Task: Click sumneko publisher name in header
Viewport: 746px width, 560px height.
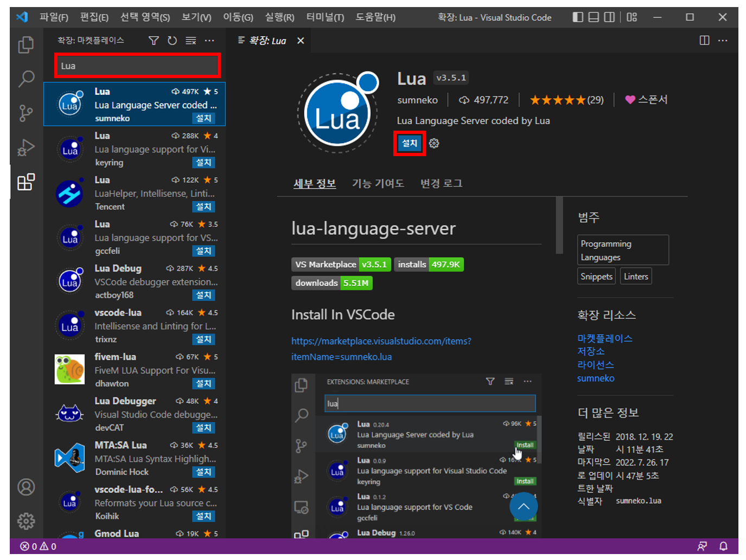Action: [417, 100]
